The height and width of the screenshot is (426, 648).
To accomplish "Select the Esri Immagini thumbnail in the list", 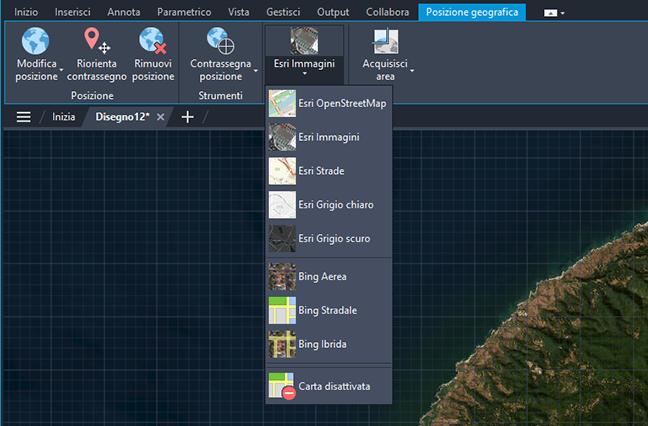I will tap(282, 137).
